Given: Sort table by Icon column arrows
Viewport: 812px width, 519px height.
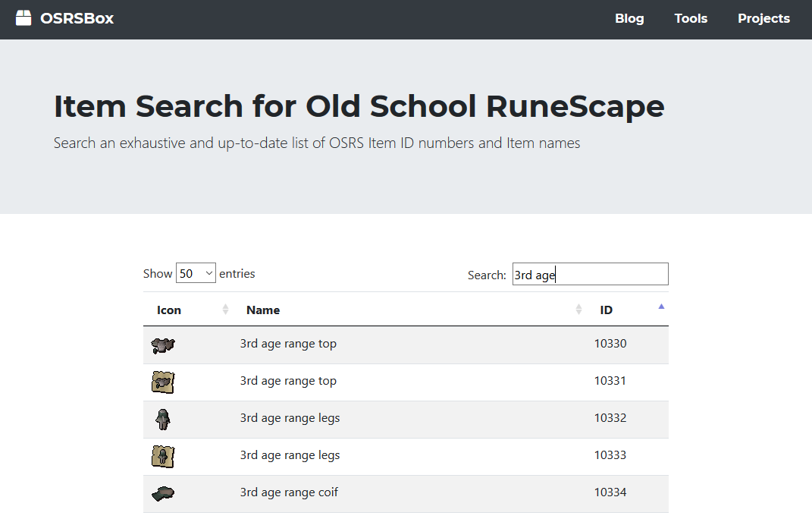Looking at the screenshot, I should [x=225, y=310].
